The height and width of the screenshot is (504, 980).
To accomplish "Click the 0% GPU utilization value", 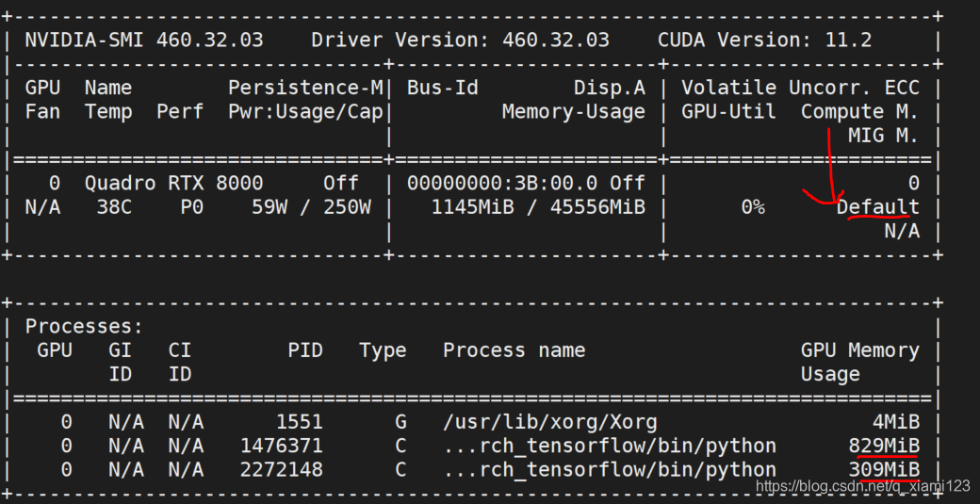I will tap(753, 207).
